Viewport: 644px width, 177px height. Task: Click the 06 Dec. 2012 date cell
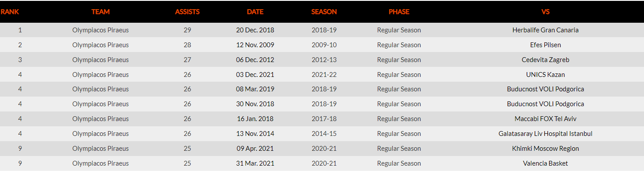[x=255, y=60]
